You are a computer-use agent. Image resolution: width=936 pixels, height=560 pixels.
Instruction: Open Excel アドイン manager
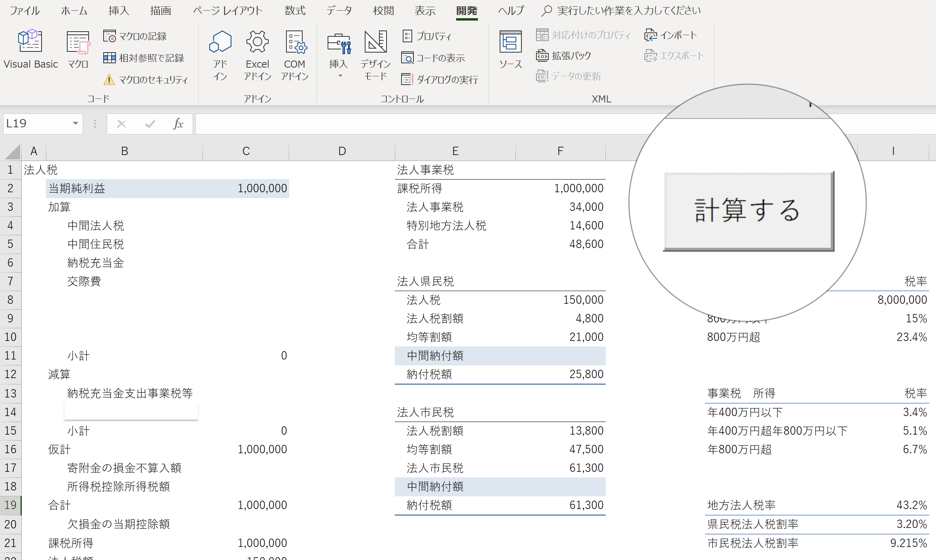[257, 55]
